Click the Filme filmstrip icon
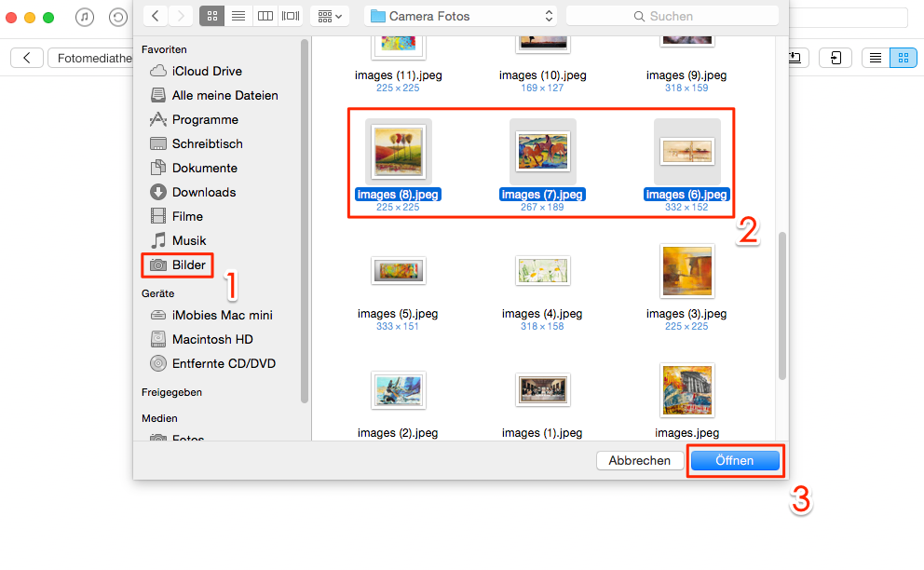This screenshot has width=924, height=570. 158,216
